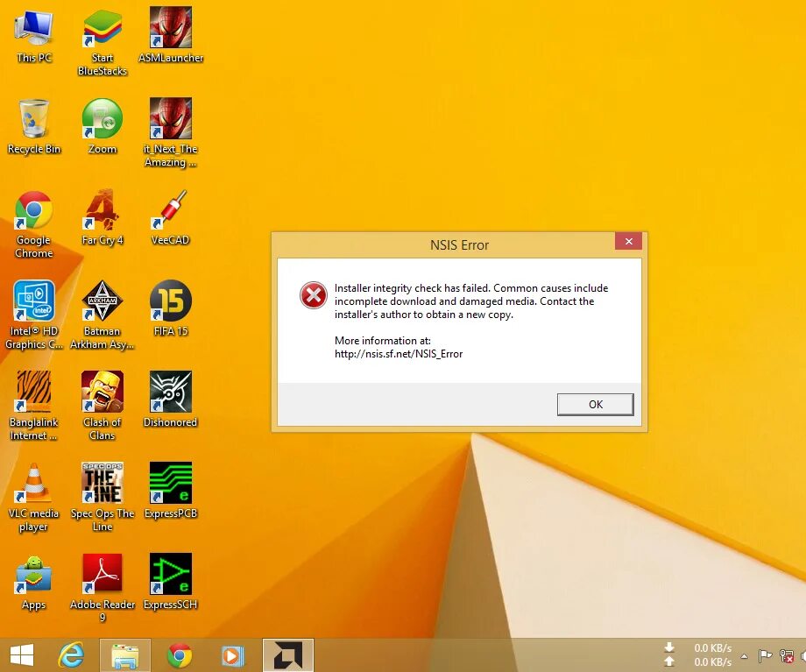Open the media player taskbar icon

(233, 656)
